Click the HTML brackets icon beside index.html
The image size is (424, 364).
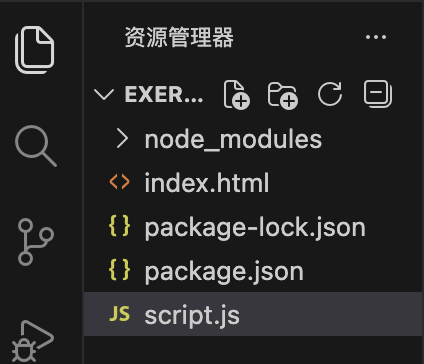click(x=119, y=182)
